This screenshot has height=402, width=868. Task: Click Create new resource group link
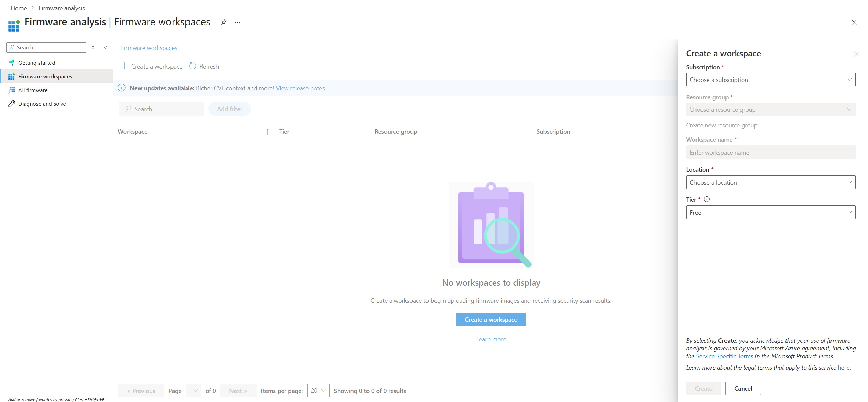click(x=722, y=125)
